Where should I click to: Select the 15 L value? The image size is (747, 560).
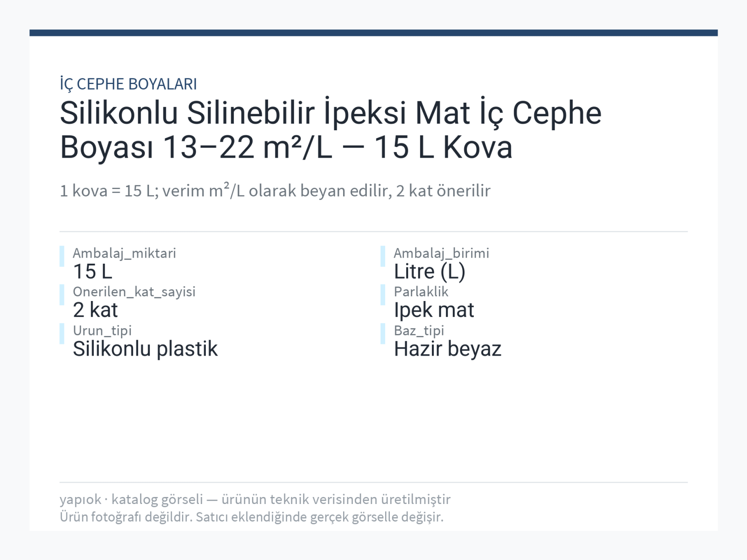pos(92,272)
